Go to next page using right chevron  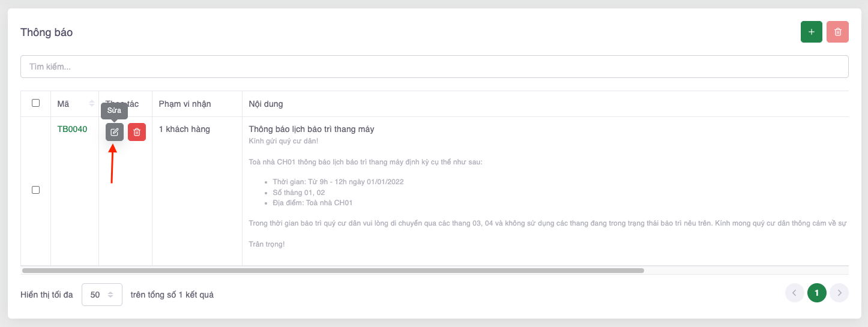839,293
